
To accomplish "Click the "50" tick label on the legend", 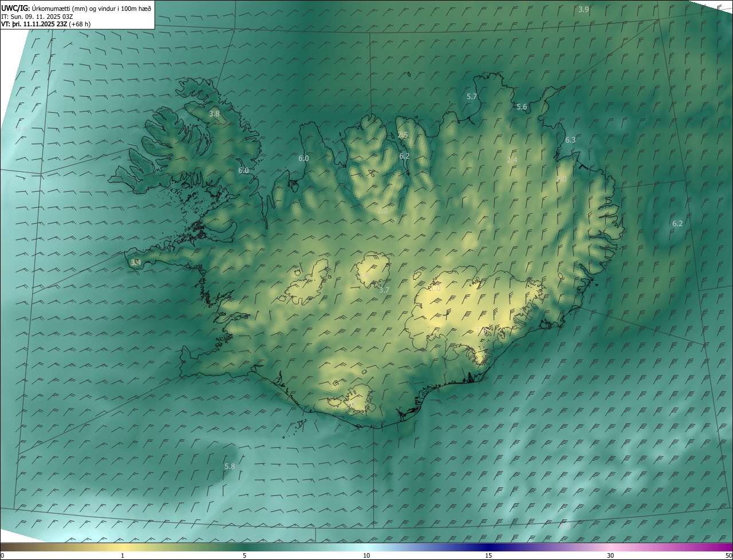I will (728, 556).
